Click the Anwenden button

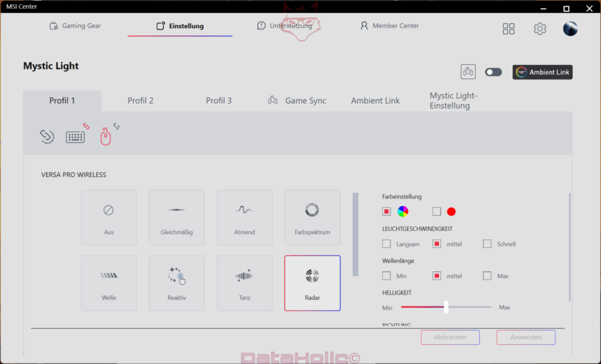coord(526,337)
